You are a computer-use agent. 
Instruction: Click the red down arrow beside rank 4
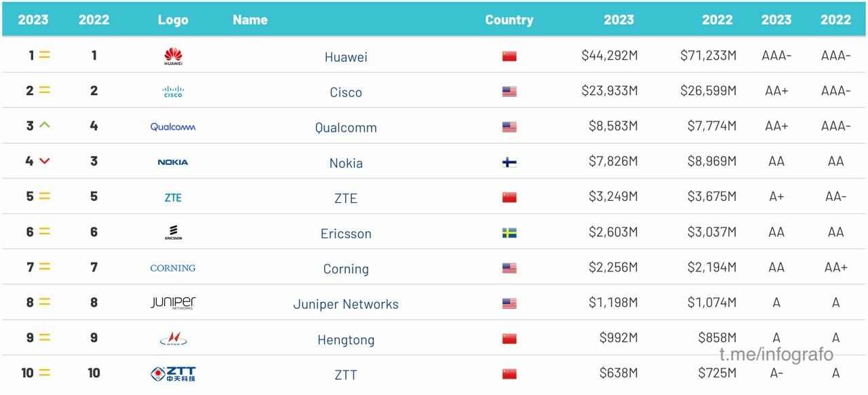pyautogui.click(x=45, y=162)
